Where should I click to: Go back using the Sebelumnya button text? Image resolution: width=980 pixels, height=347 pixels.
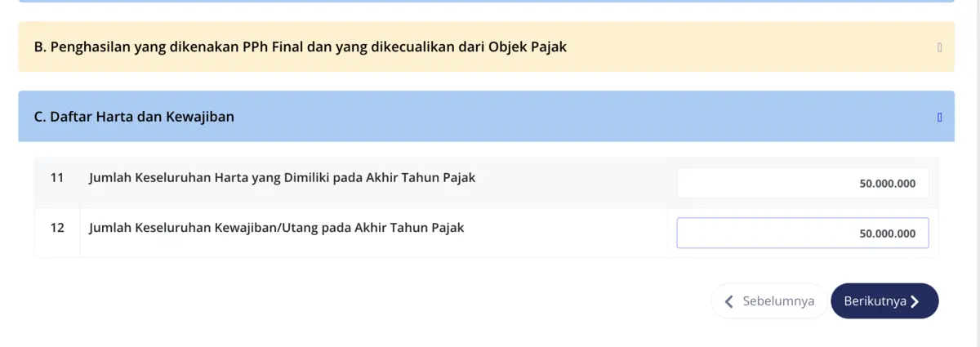777,301
